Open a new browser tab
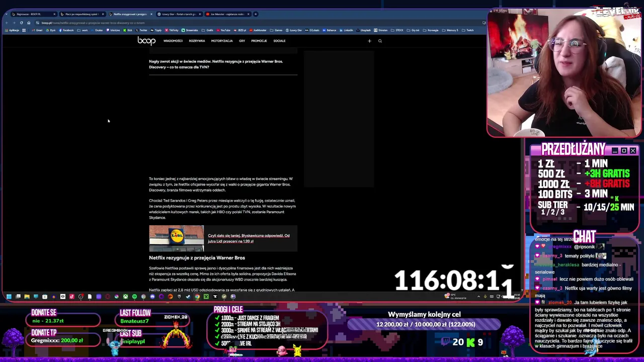The image size is (644, 362). 256,14
